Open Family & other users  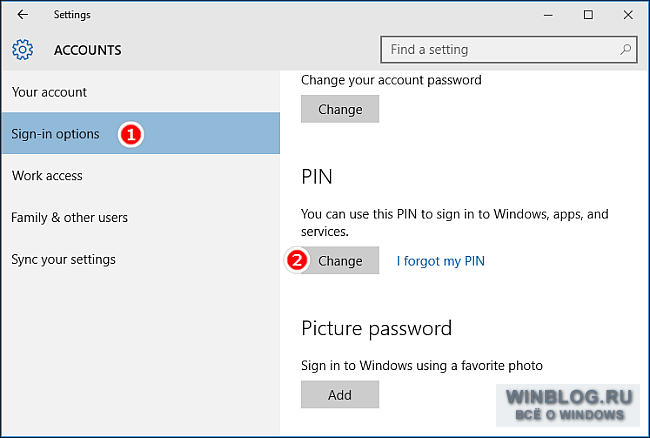141,218
